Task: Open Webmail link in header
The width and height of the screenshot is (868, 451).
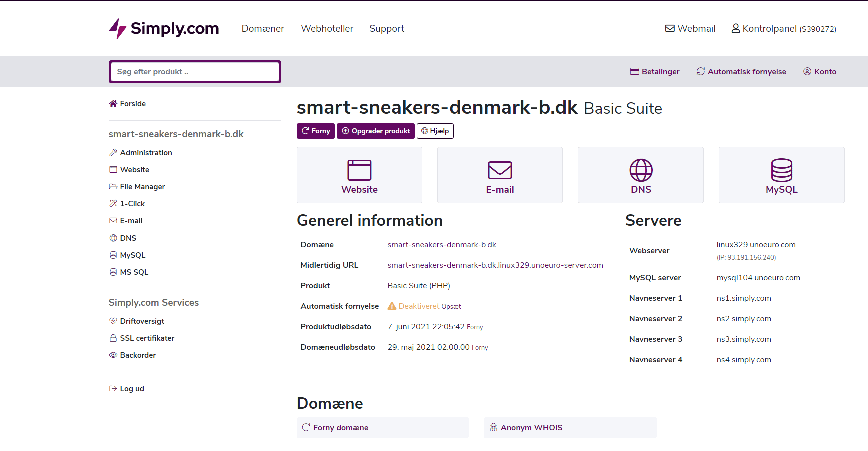Action: (x=690, y=29)
